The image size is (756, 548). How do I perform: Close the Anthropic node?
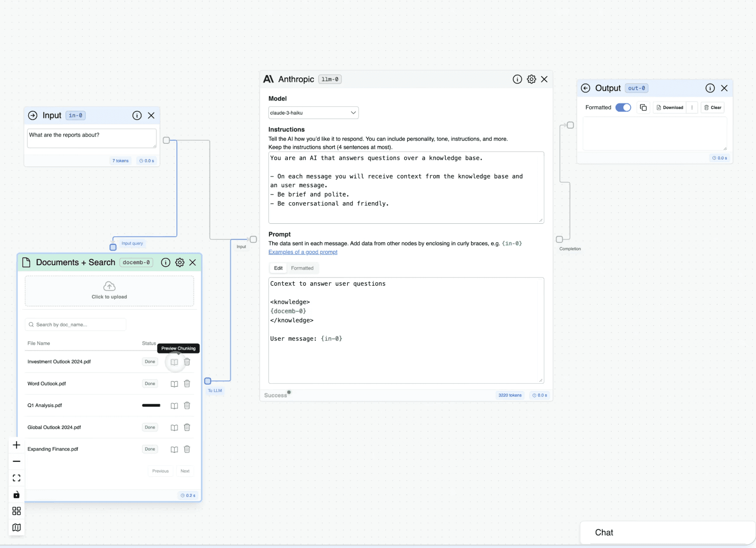pyautogui.click(x=544, y=79)
